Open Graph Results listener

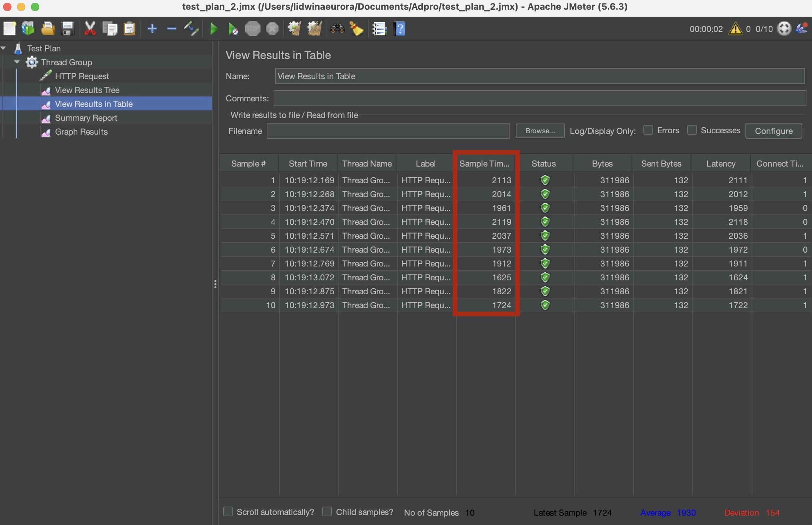[81, 132]
